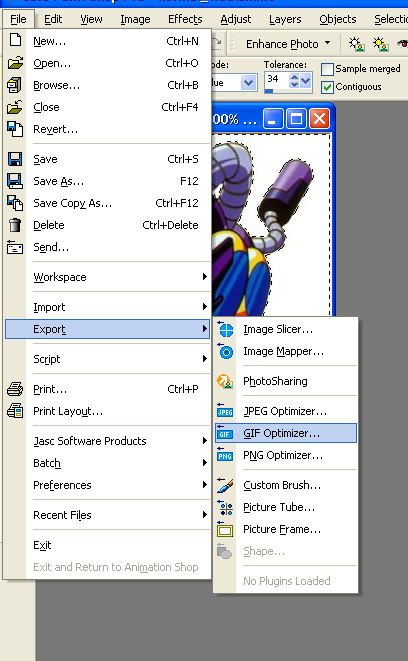Select the Export menu entry
Screen dimensions: 408x661
point(107,329)
